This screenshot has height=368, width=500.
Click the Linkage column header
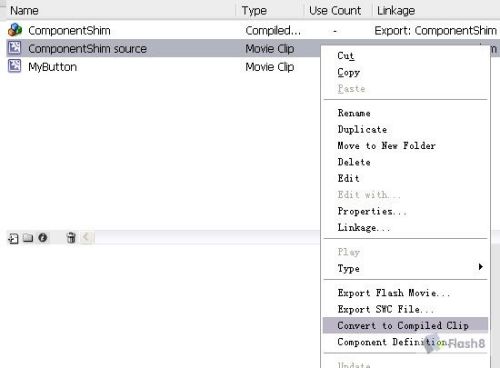point(396,11)
